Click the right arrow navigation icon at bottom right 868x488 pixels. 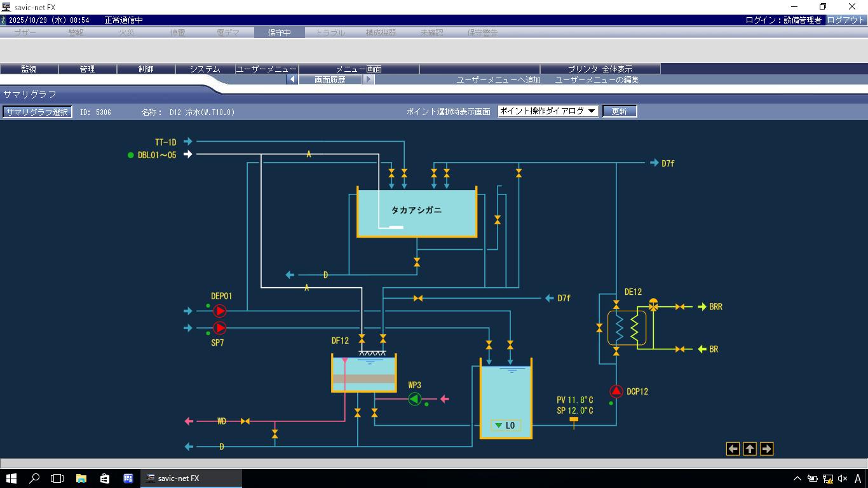pyautogui.click(x=766, y=449)
